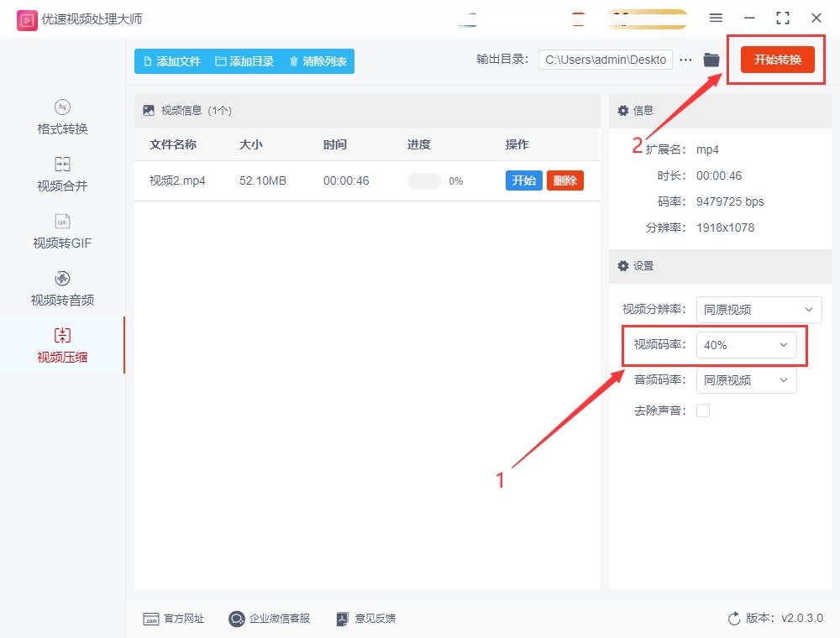Click the 0% progress bar for 视频2.mp4
The height and width of the screenshot is (638, 840).
[x=426, y=180]
